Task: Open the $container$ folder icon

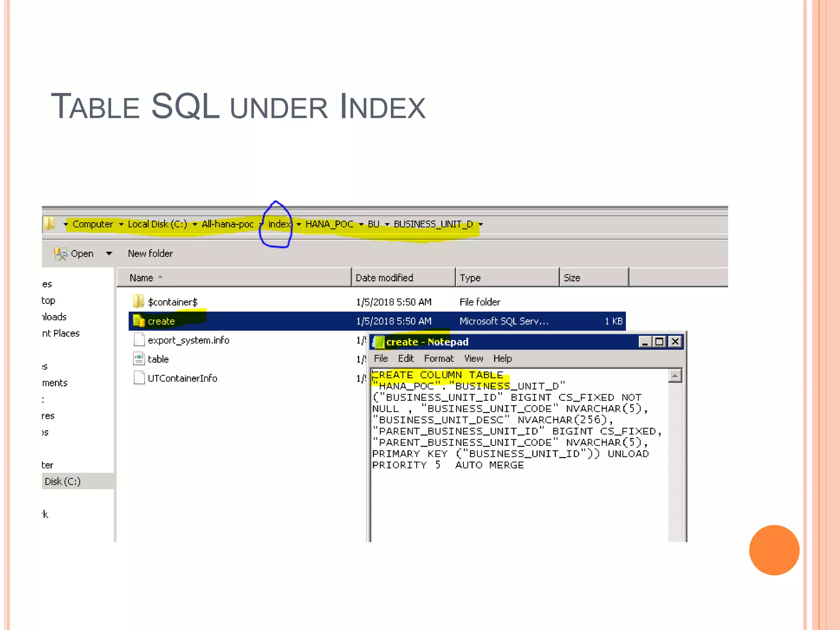Action: click(x=139, y=301)
